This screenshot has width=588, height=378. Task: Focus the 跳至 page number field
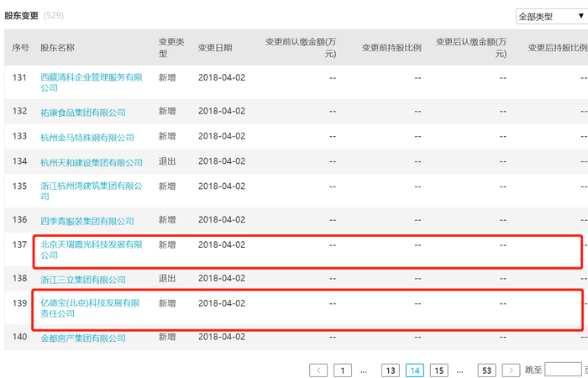pyautogui.click(x=563, y=370)
